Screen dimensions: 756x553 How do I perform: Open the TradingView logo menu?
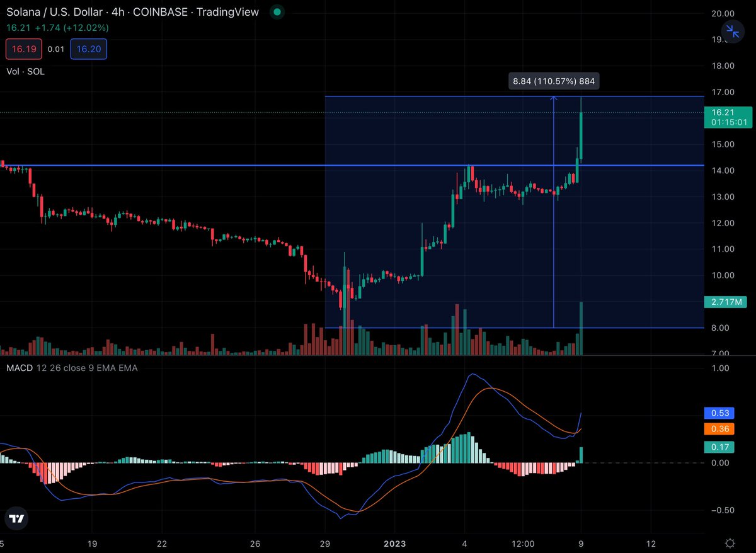coord(16,518)
